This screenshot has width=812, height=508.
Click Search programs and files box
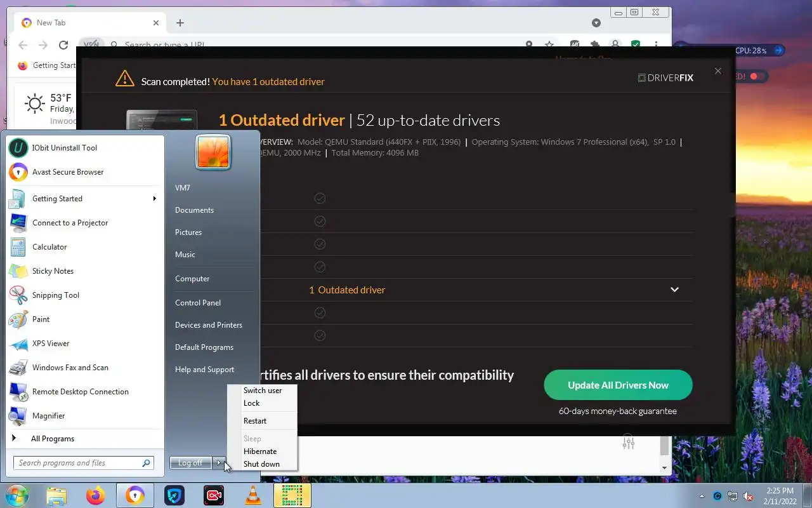(x=83, y=463)
